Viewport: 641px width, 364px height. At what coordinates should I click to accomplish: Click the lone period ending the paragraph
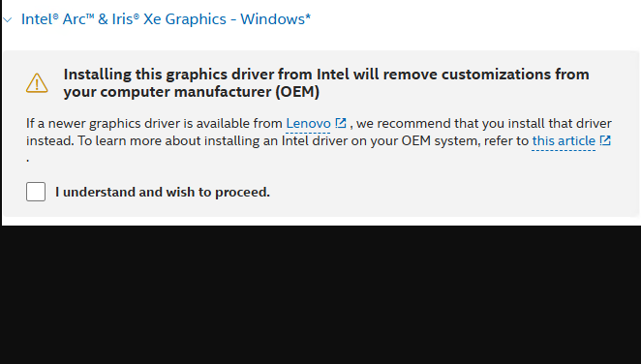[x=27, y=160]
